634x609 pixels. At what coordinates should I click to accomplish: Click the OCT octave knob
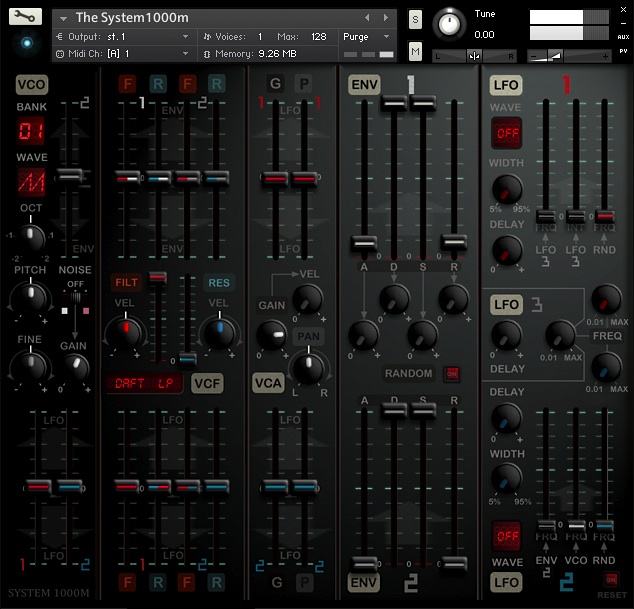coord(31,236)
